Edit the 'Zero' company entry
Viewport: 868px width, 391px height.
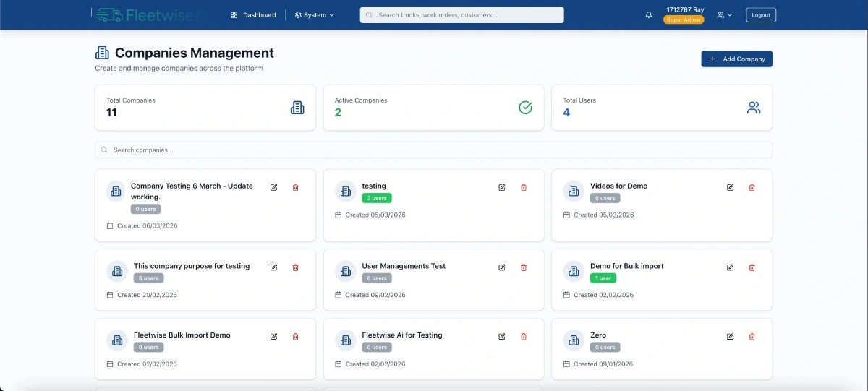[730, 337]
